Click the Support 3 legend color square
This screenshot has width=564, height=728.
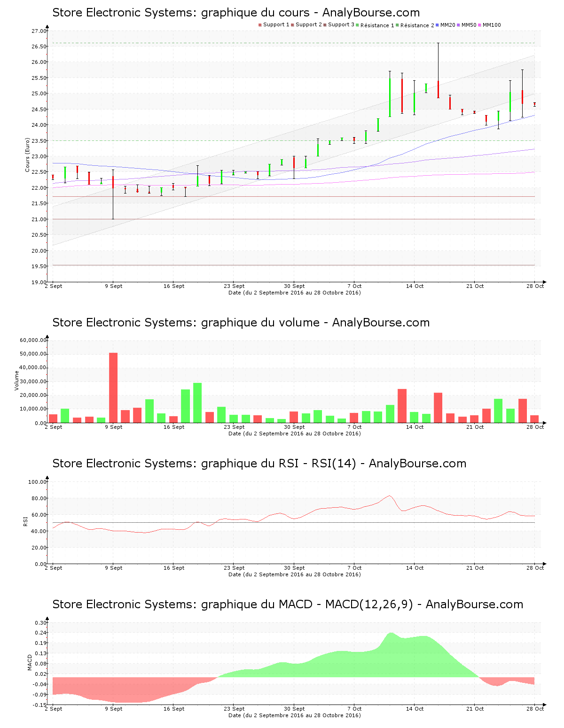[325, 25]
